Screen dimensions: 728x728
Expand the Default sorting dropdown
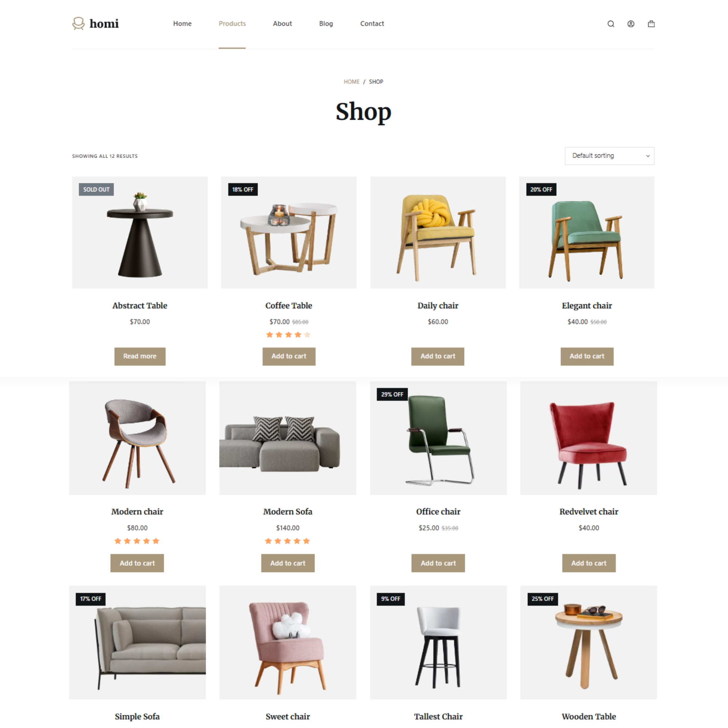point(609,156)
